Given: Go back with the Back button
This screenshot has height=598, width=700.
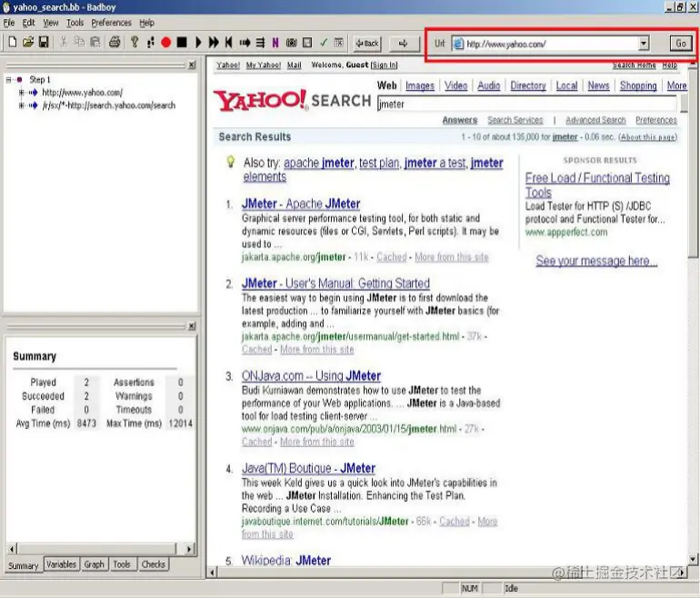Looking at the screenshot, I should coord(367,44).
